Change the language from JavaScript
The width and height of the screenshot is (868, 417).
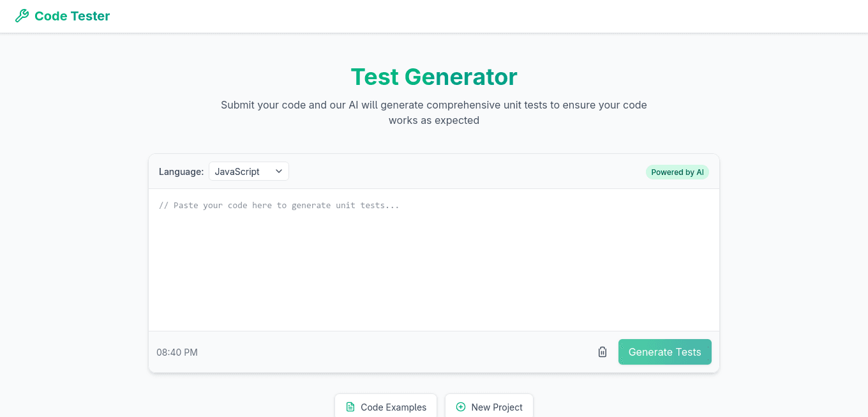248,171
